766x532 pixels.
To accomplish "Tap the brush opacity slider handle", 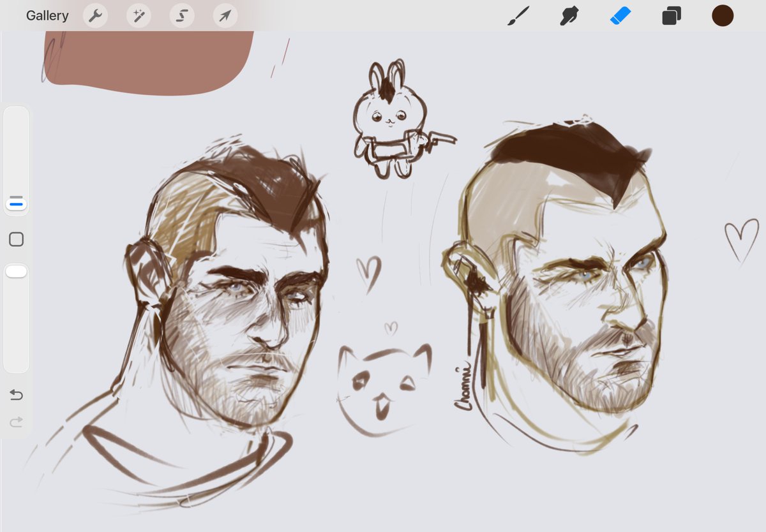I will (x=17, y=272).
